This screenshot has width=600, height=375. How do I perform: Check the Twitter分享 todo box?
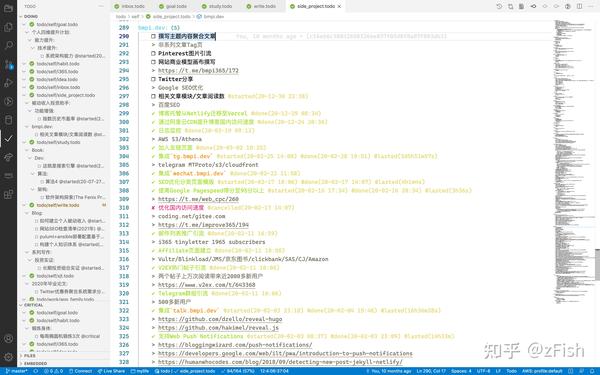tap(153, 79)
